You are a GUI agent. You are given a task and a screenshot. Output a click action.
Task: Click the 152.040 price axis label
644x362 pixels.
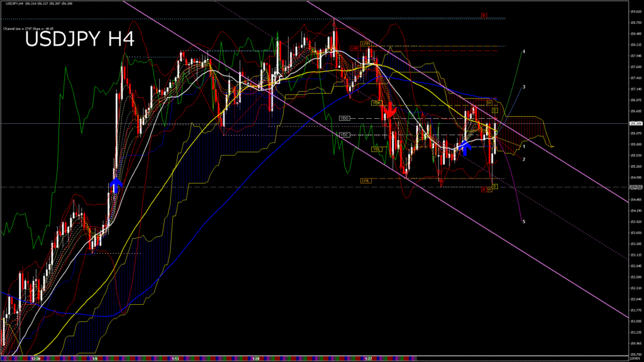[x=636, y=299]
